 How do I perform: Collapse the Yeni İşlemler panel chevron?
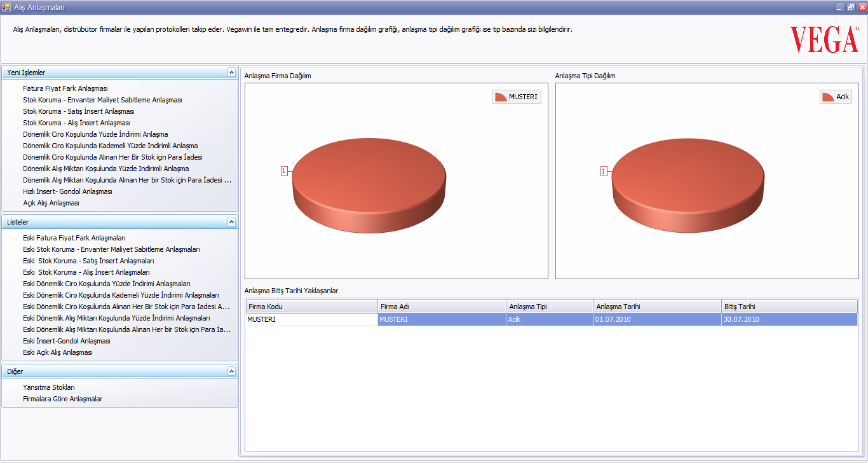click(231, 73)
